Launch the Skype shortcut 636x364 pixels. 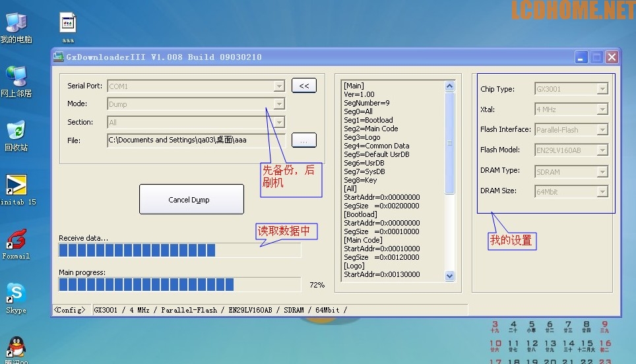pyautogui.click(x=16, y=298)
